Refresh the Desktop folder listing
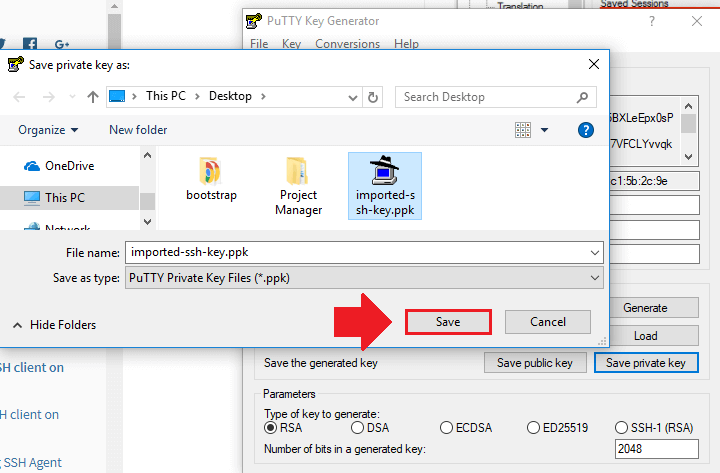The height and width of the screenshot is (473, 720). 373,97
